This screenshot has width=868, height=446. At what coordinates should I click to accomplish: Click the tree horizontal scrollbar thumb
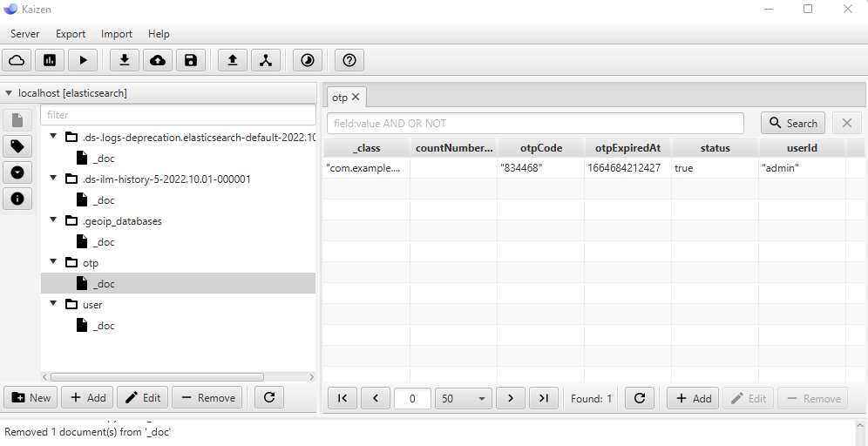click(157, 377)
